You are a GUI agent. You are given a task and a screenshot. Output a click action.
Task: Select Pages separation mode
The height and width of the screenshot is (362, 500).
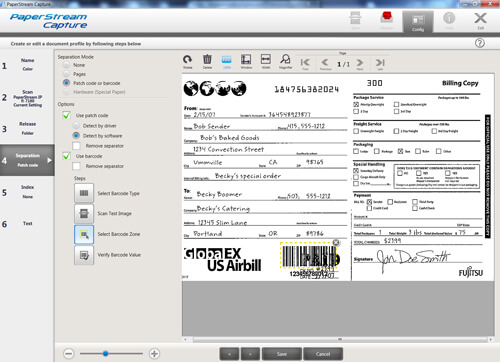click(x=67, y=74)
